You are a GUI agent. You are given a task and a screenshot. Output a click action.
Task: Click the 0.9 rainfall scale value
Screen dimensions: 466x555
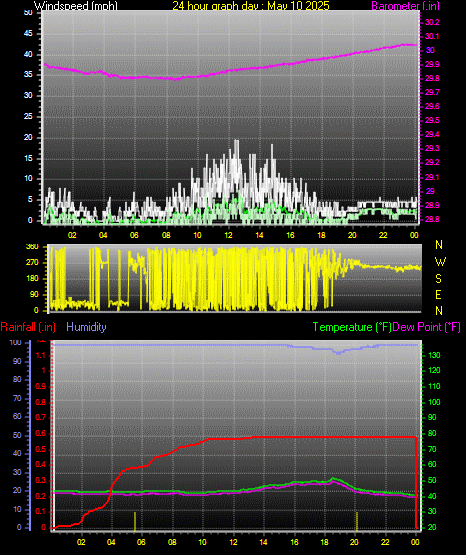[x=41, y=387]
